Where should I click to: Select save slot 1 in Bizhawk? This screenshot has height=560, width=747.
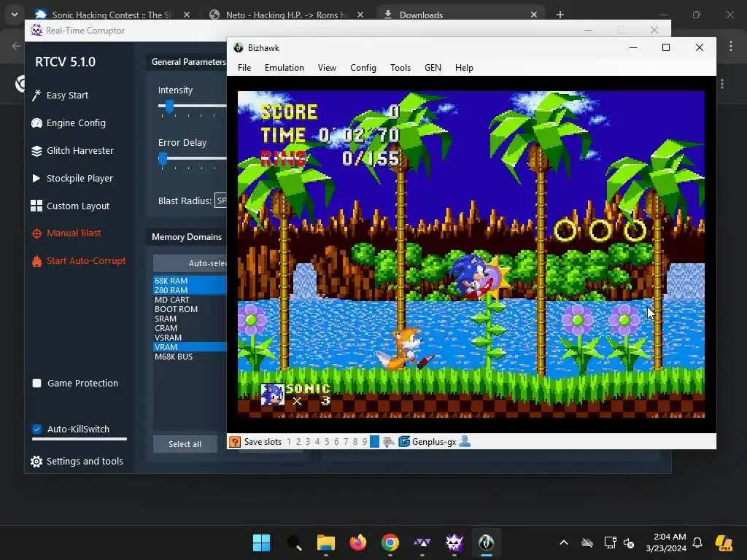tap(289, 442)
